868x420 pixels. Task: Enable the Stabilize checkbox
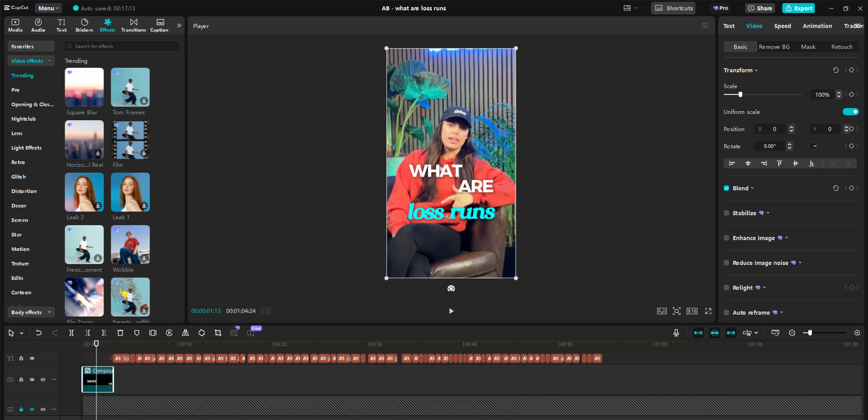tap(726, 213)
